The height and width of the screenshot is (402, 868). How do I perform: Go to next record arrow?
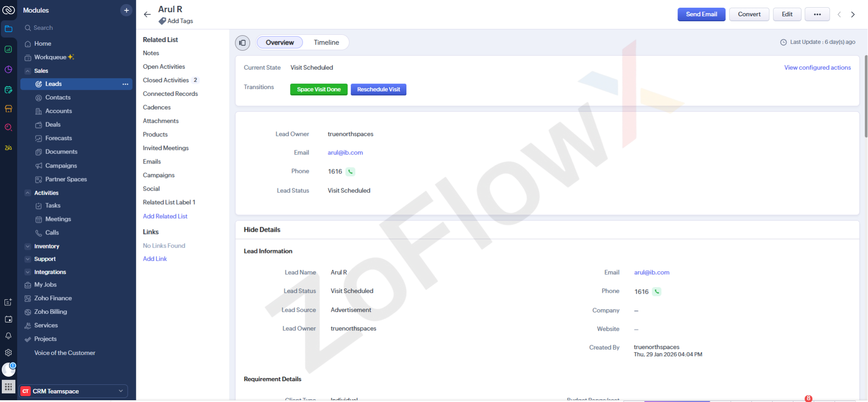pyautogui.click(x=853, y=14)
